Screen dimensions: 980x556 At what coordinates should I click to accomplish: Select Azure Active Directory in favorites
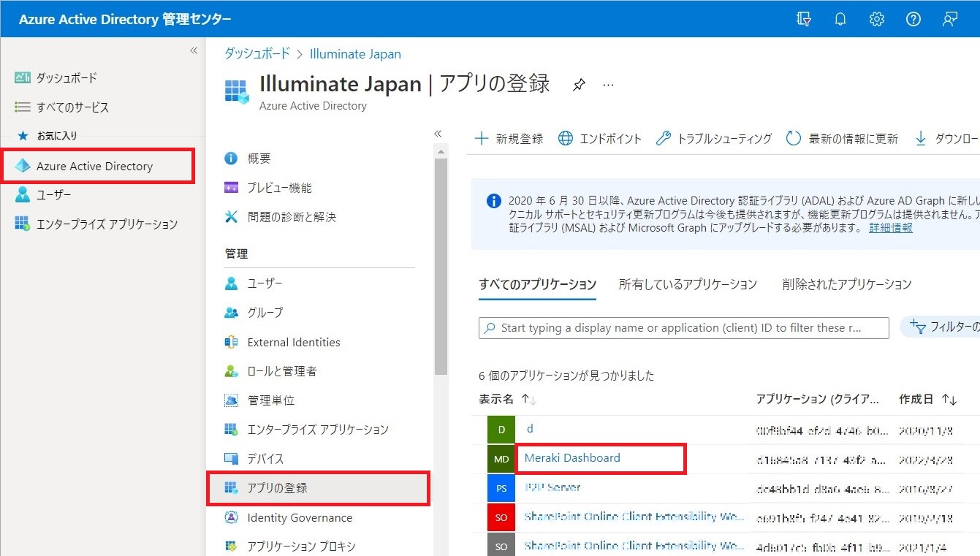tap(97, 166)
